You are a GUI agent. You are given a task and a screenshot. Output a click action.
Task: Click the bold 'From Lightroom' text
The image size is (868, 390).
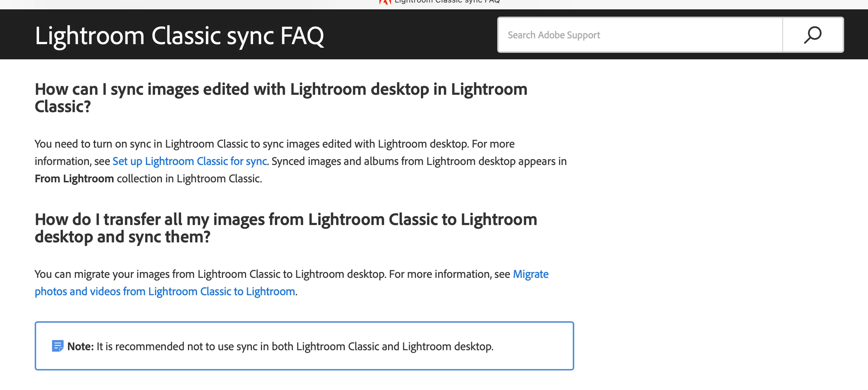tap(74, 179)
